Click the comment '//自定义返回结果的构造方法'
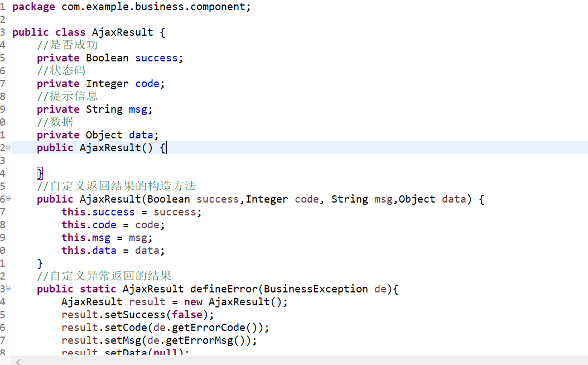The image size is (588, 365). tap(117, 186)
